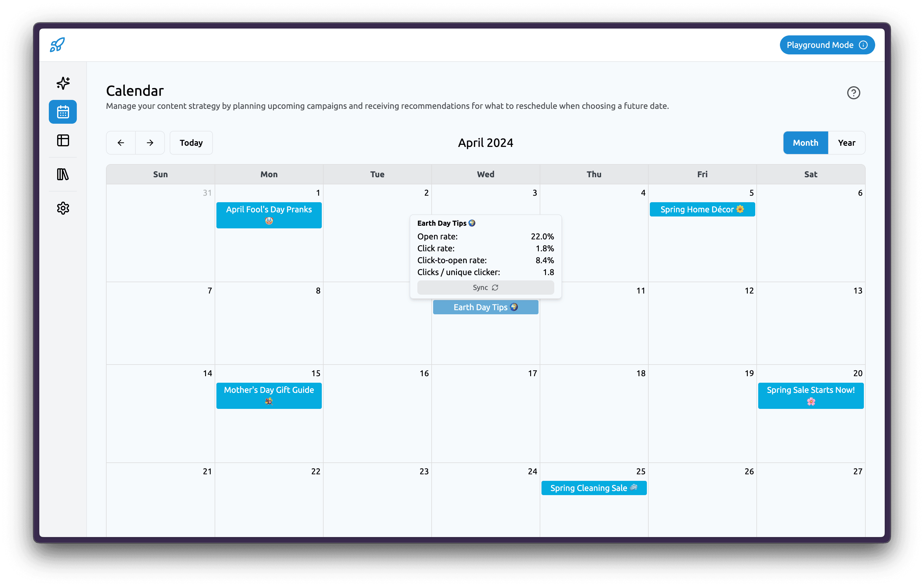Screen dimensions: 924x587
Task: Click the Today navigation button
Action: (191, 142)
